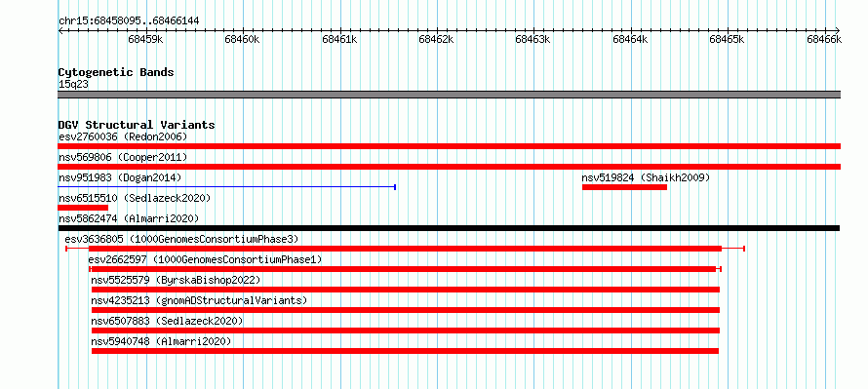Click the 68464k ruler position
Screen dimensions: 868x389
[x=630, y=39]
